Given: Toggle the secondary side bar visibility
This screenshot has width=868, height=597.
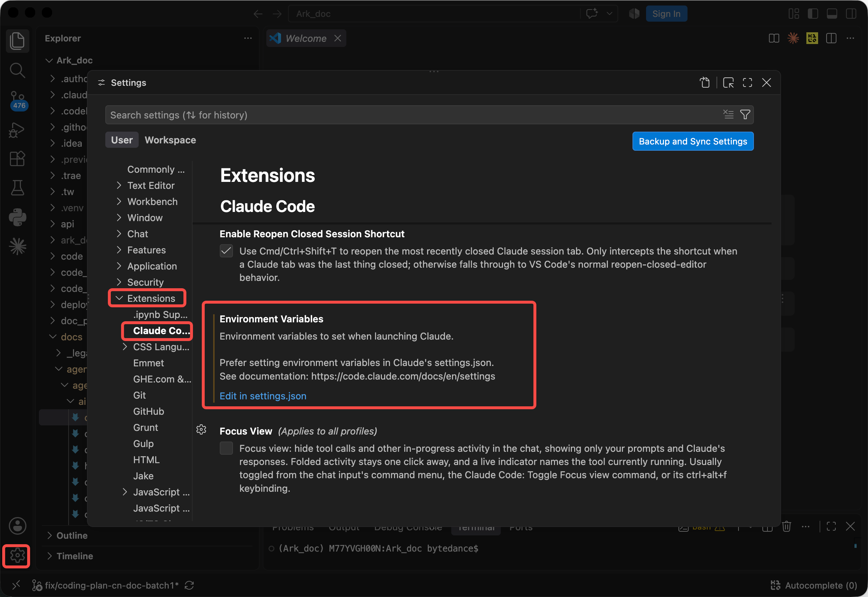Looking at the screenshot, I should click(851, 14).
